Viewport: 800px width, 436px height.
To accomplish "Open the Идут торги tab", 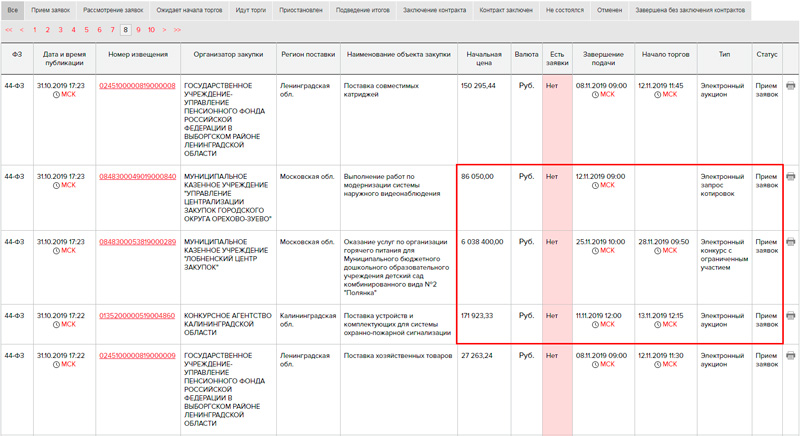I will coord(251,10).
